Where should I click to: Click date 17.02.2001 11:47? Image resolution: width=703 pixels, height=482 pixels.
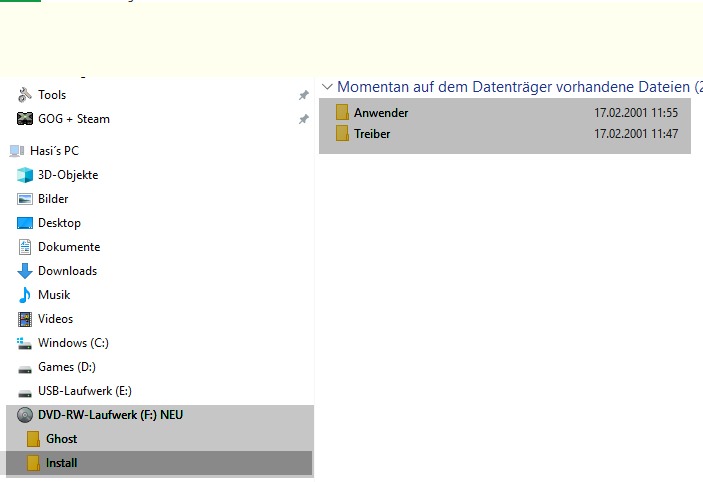click(636, 134)
